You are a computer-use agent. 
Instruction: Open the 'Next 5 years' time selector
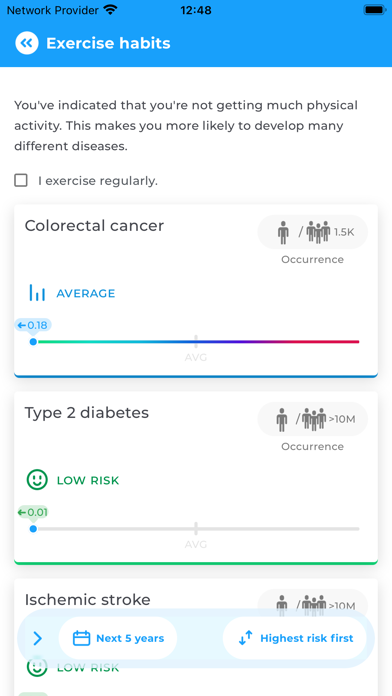tap(118, 638)
